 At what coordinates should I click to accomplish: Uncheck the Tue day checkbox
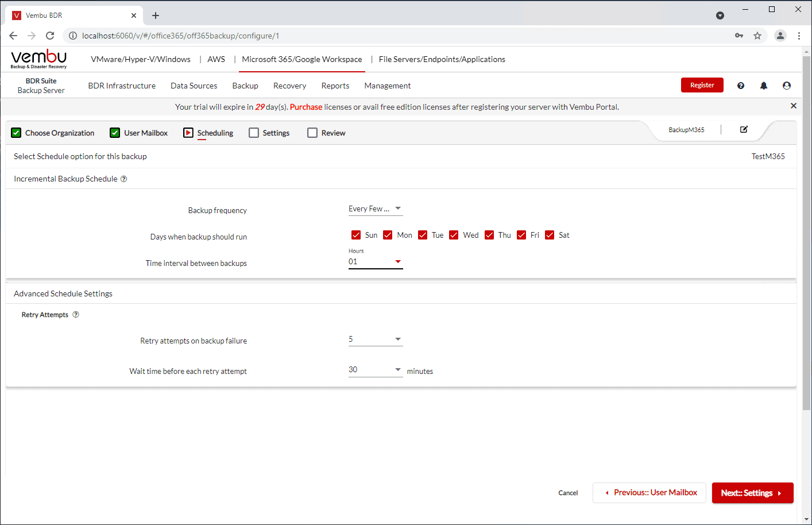[x=423, y=235]
